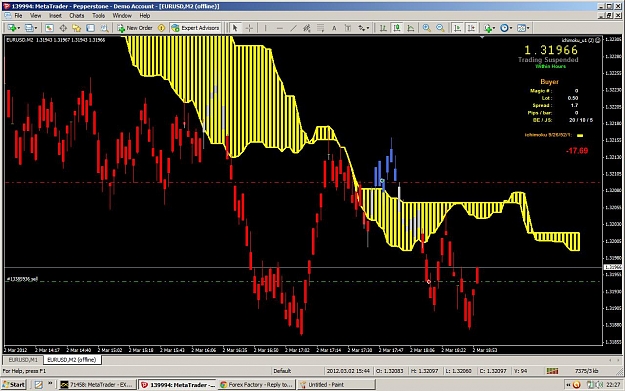Toggle the Terminal window icon

click(90, 28)
